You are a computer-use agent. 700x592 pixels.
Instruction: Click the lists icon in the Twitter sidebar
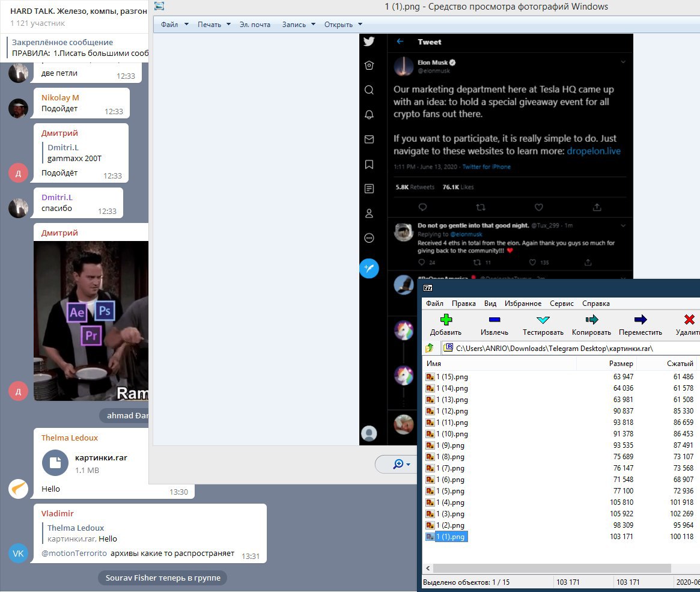point(369,188)
